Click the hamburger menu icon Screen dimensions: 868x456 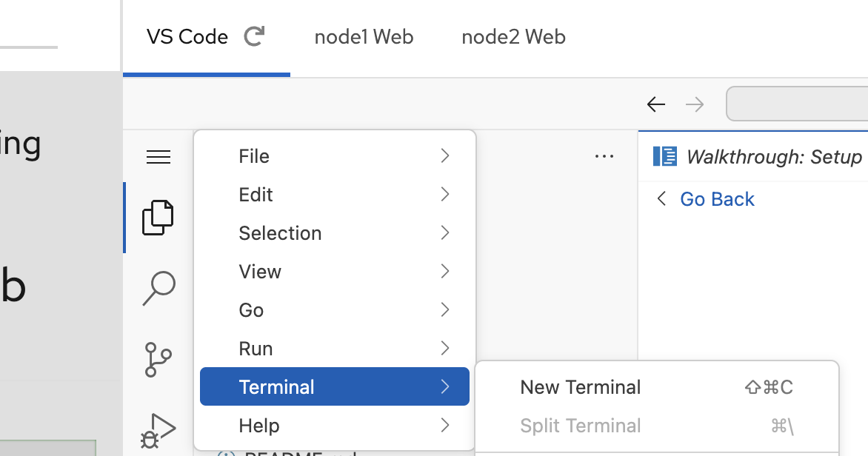(x=158, y=157)
